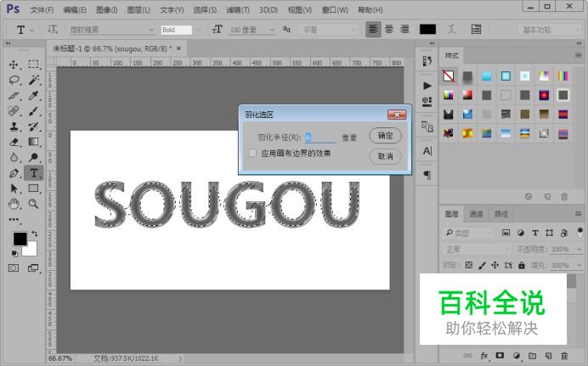Viewport: 588px width, 366px height.
Task: Close the 羽化选区 dialog
Action: 397,115
